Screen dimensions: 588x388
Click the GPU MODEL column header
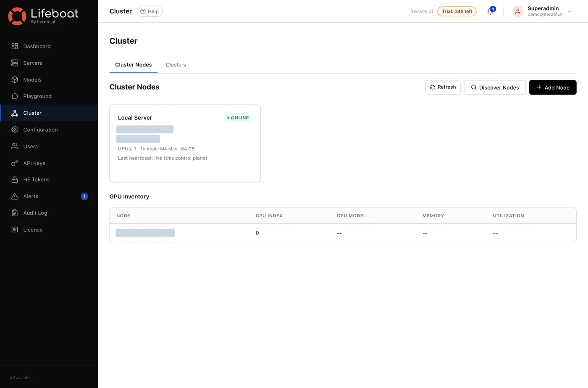[352, 216]
